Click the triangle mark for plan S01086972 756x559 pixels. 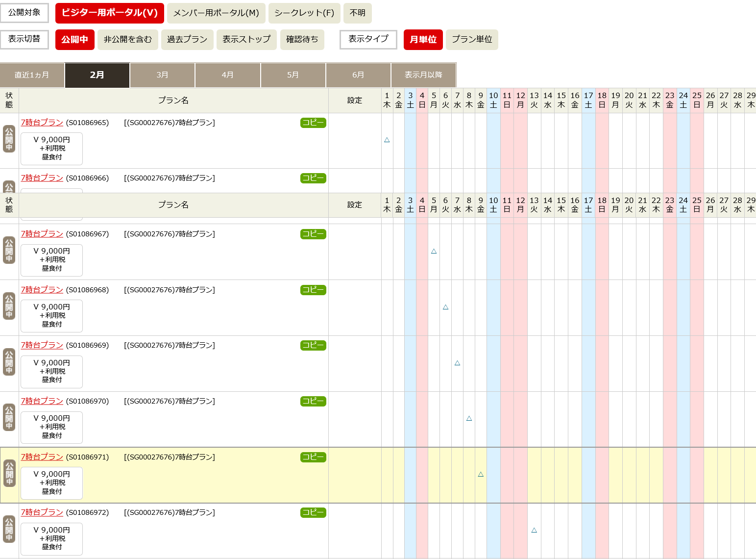tap(534, 530)
